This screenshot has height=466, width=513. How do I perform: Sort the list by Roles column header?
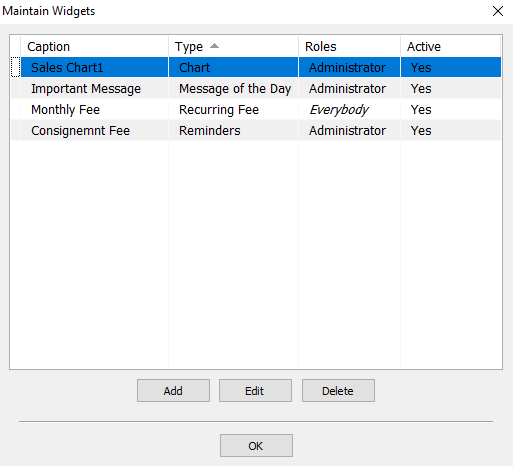point(349,47)
